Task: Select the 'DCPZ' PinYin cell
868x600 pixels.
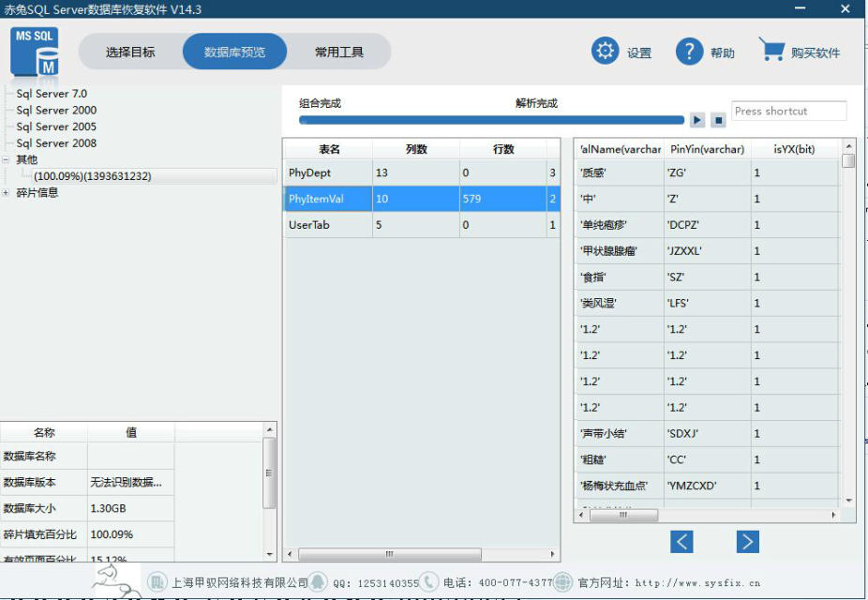Action: pos(708,225)
